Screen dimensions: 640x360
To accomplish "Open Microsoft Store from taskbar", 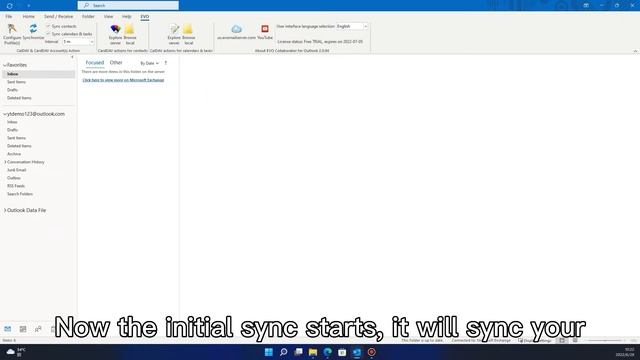I will 342,352.
